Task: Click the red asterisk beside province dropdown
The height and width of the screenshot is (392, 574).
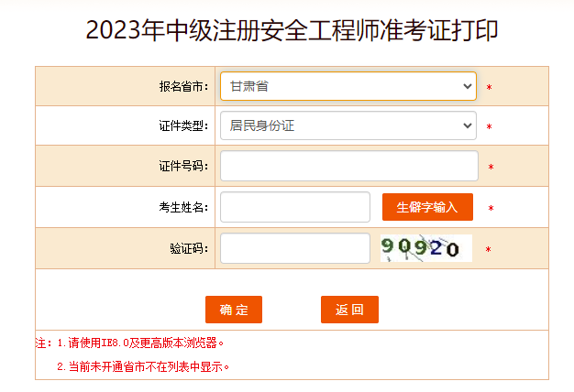Action: pos(490,88)
